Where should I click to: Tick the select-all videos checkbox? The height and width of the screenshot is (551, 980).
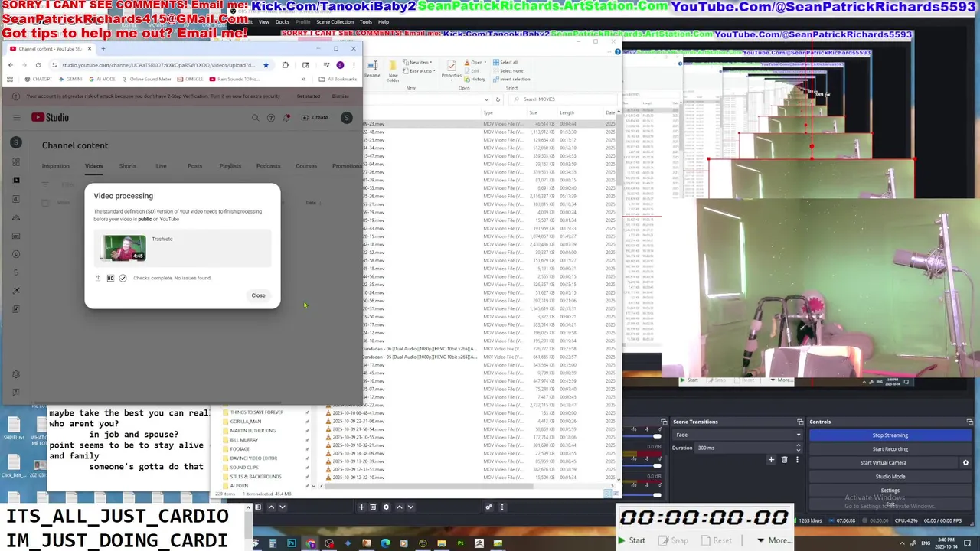45,203
